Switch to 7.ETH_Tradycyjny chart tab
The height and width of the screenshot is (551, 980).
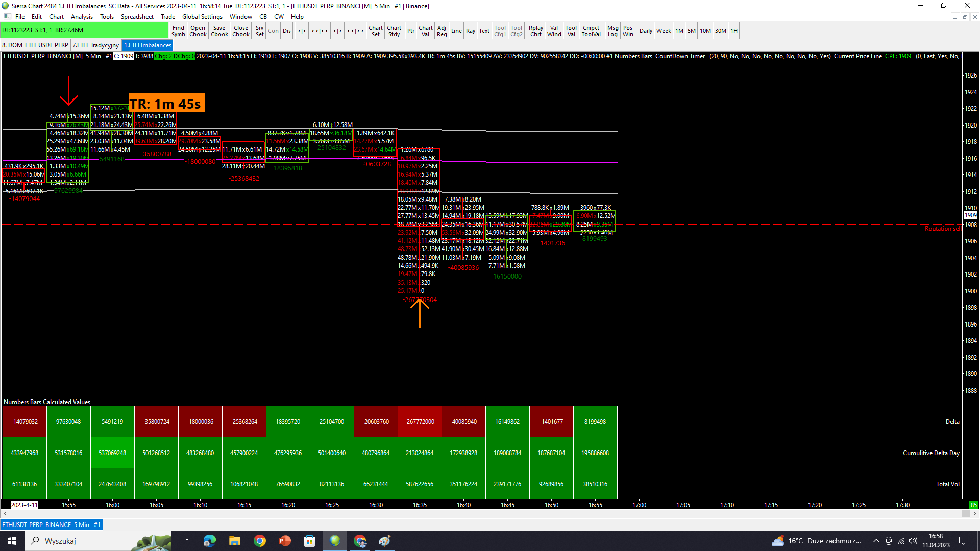tap(95, 45)
